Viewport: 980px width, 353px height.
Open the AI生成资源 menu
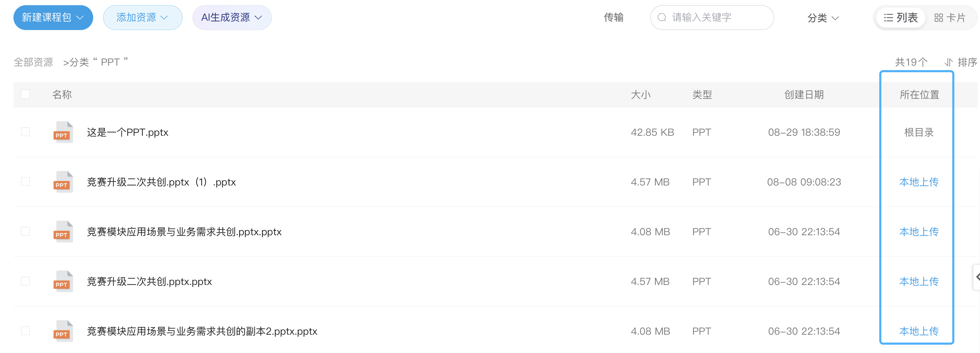[232, 18]
